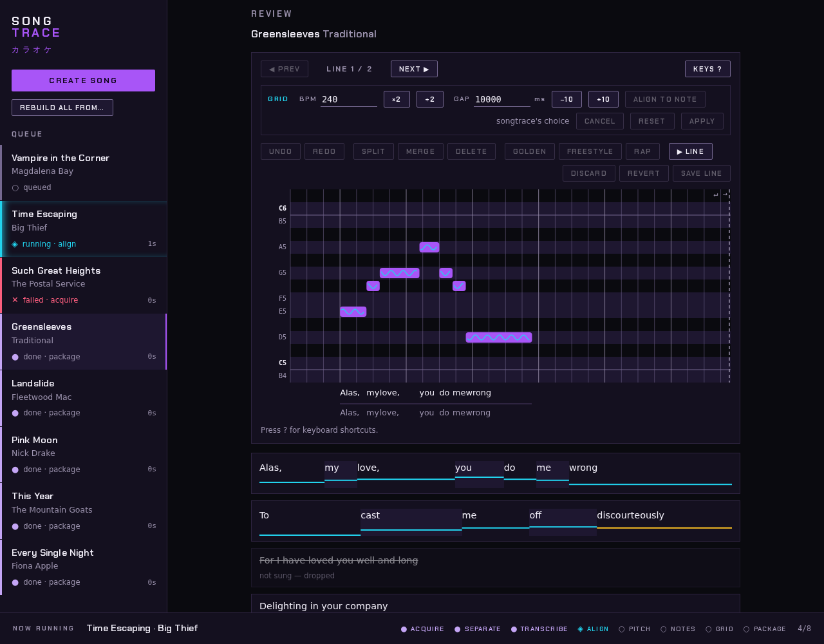
Task: Open the Pink Moon queue item
Action: [84, 455]
